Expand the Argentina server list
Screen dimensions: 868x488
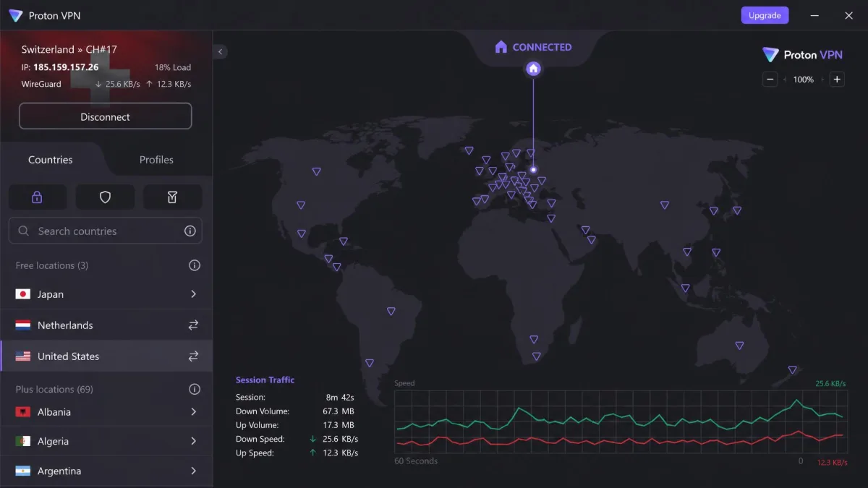[193, 471]
